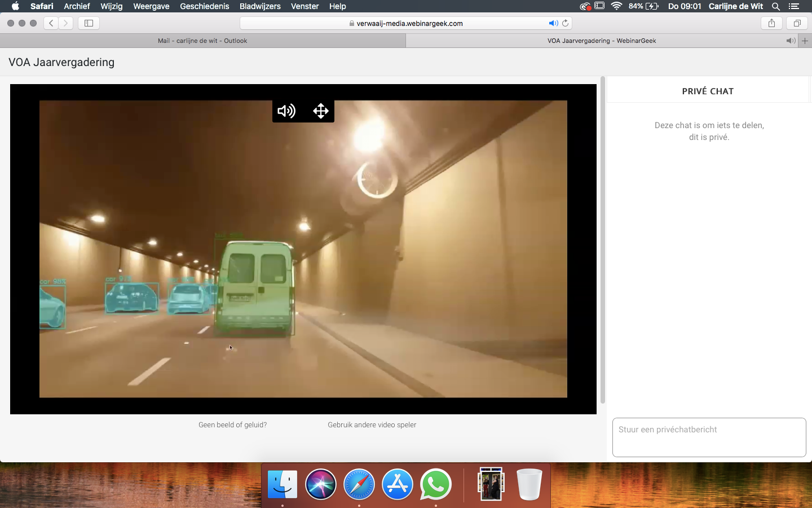812x508 pixels.
Task: Click 'Geen beeld of geluid?' link
Action: (232, 425)
